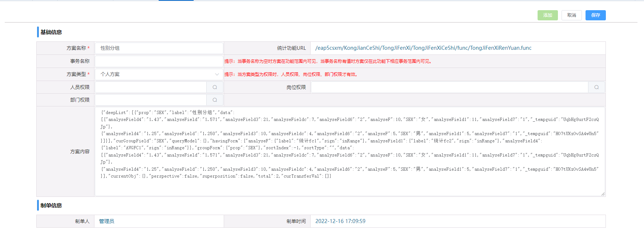The image size is (644, 239).
Task: Click the empty 事务名称 input field
Action: (x=159, y=61)
